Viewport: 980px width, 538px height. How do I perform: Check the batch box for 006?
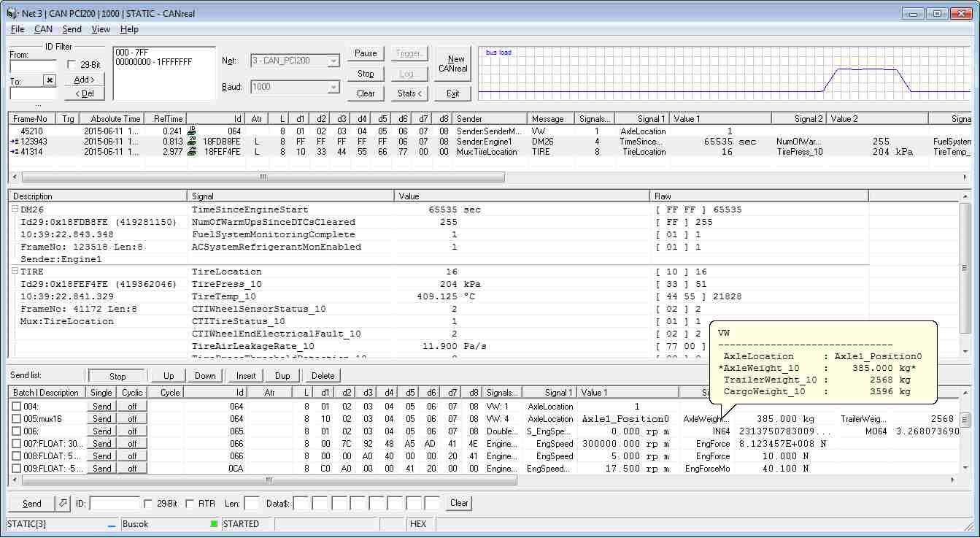click(16, 431)
